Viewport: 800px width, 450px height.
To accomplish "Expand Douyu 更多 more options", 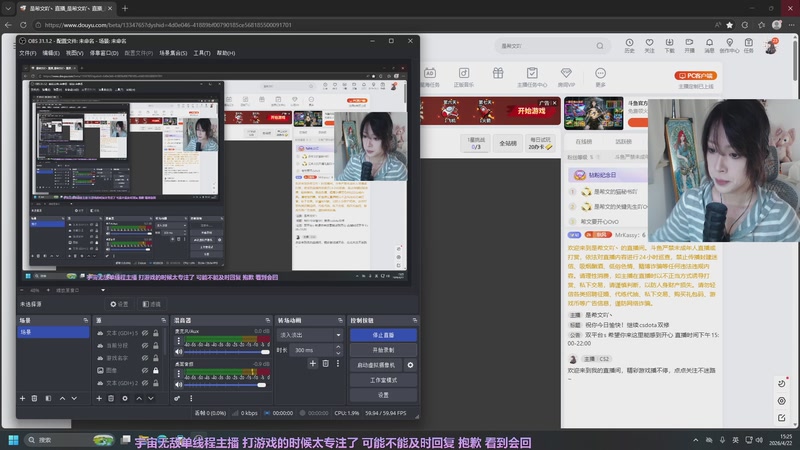I will pyautogui.click(x=601, y=77).
